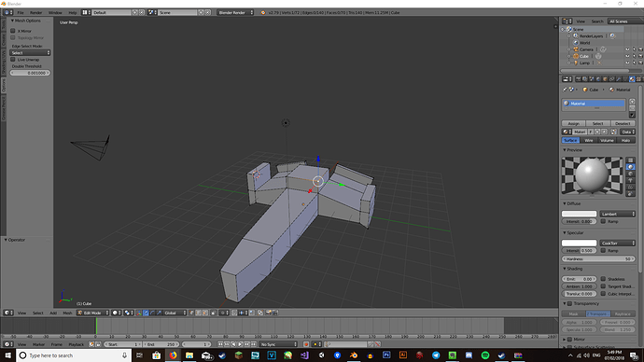The width and height of the screenshot is (644, 362).
Task: Enable the Tangent Shading checkbox
Action: pyautogui.click(x=603, y=286)
